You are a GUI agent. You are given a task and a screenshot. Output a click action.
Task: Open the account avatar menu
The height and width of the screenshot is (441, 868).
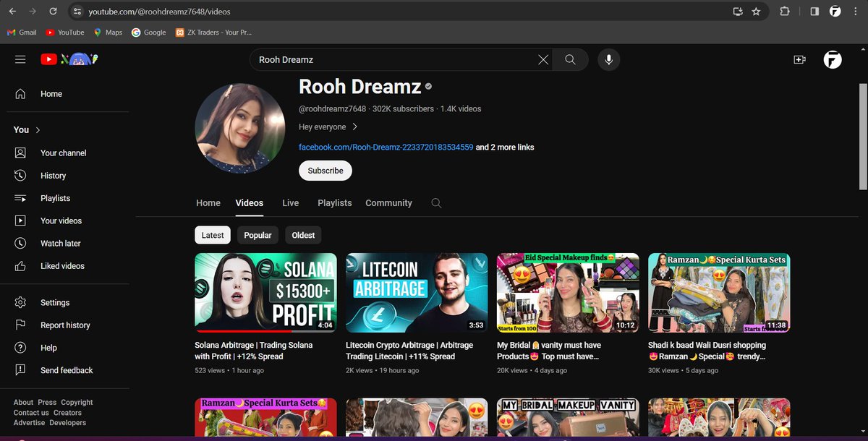pos(833,59)
